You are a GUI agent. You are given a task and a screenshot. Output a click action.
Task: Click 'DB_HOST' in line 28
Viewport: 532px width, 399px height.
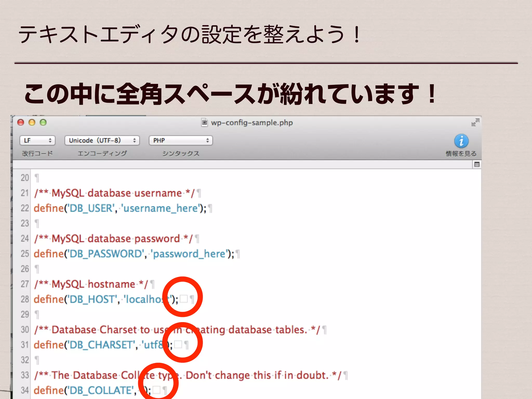[92, 299]
